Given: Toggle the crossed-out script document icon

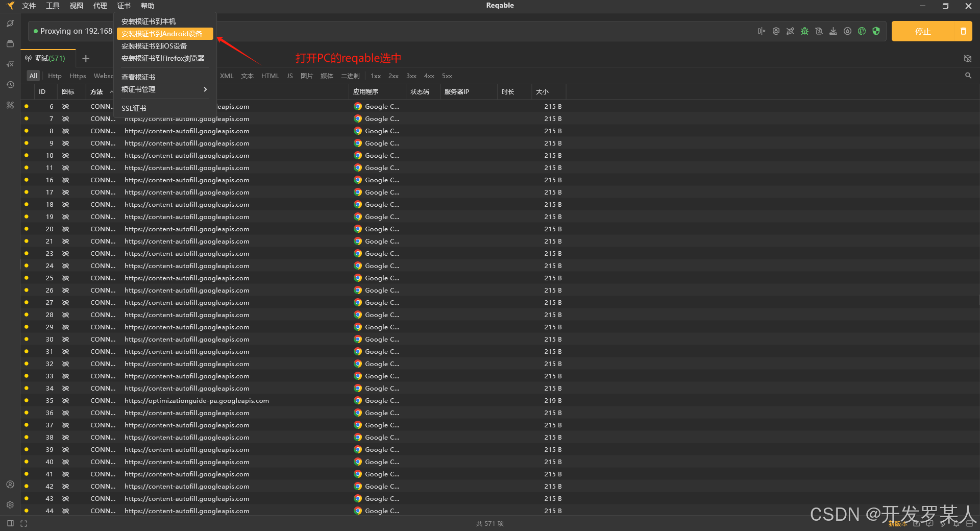Looking at the screenshot, I should (x=819, y=31).
